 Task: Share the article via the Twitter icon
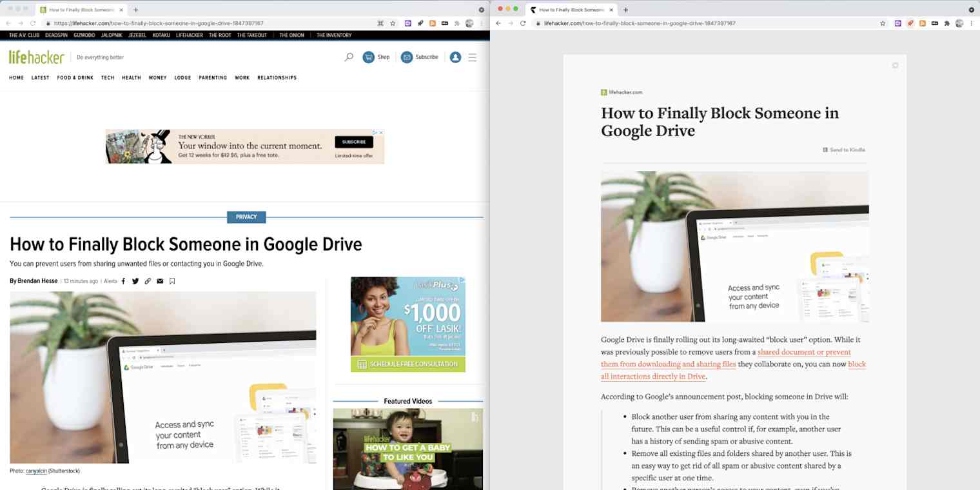[x=135, y=280]
